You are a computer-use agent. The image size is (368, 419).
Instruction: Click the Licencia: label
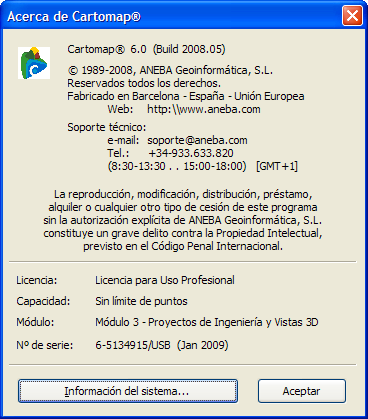coord(37,280)
